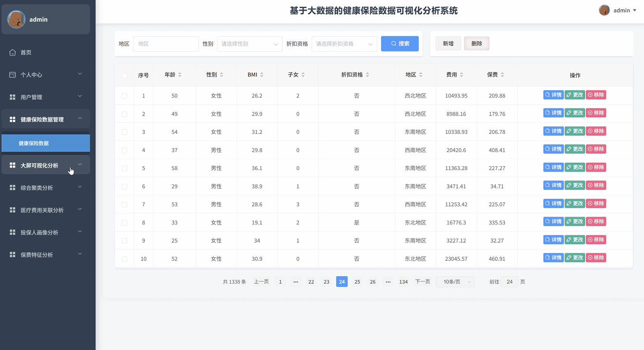
Task: Go to 下一页 in pagination
Action: 422,282
